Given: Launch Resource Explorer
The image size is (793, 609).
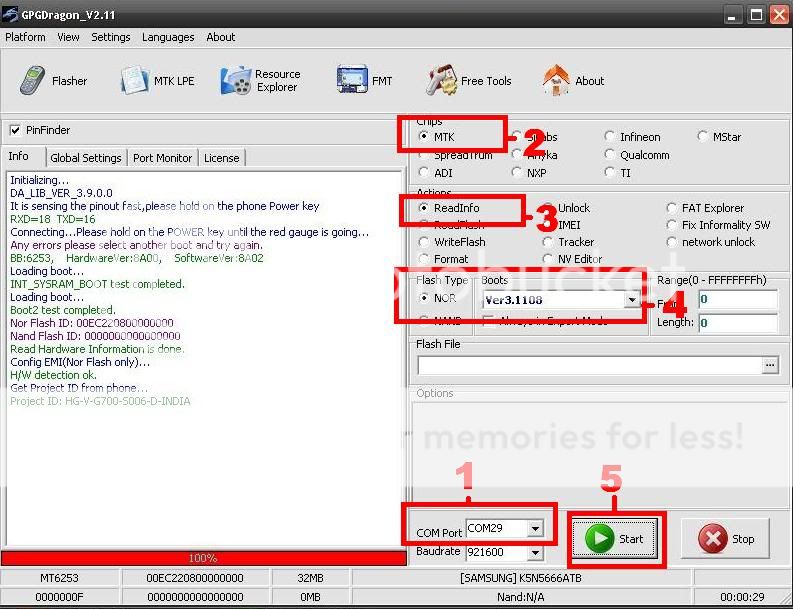Looking at the screenshot, I should [261, 81].
